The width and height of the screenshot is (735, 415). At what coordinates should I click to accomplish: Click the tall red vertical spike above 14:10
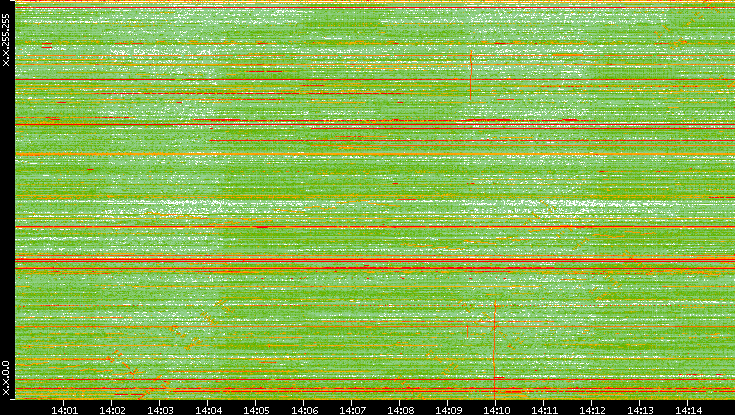(495, 350)
